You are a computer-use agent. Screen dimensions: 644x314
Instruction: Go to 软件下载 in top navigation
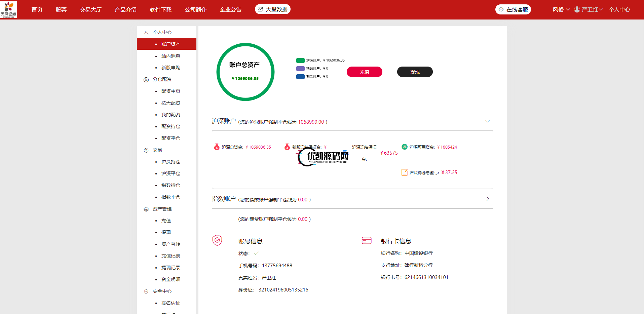coord(160,9)
